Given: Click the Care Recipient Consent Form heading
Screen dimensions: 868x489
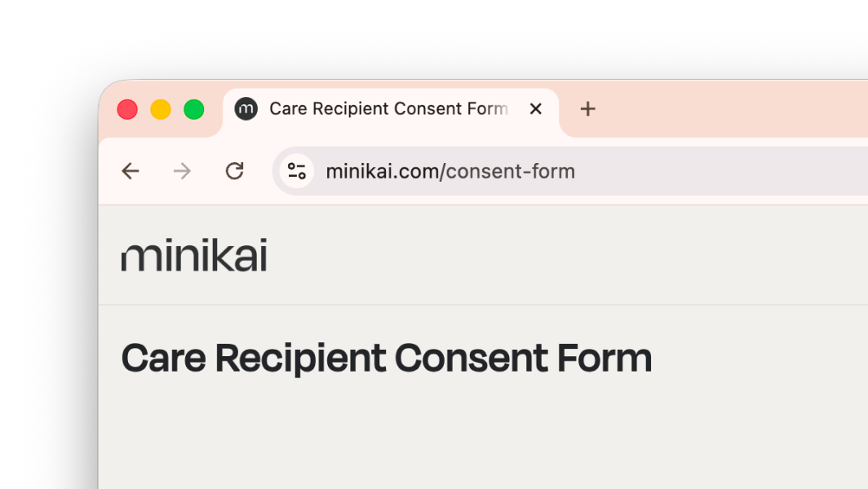Looking at the screenshot, I should pos(387,359).
